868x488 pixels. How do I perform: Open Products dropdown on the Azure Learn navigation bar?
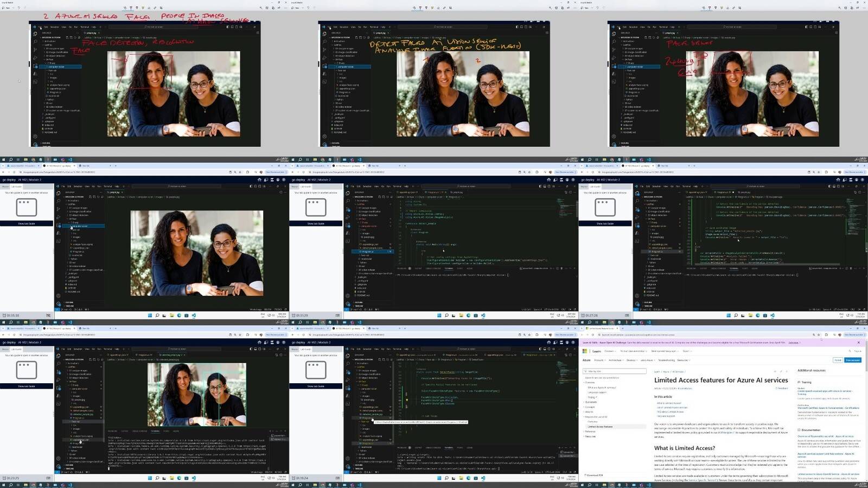(x=599, y=360)
